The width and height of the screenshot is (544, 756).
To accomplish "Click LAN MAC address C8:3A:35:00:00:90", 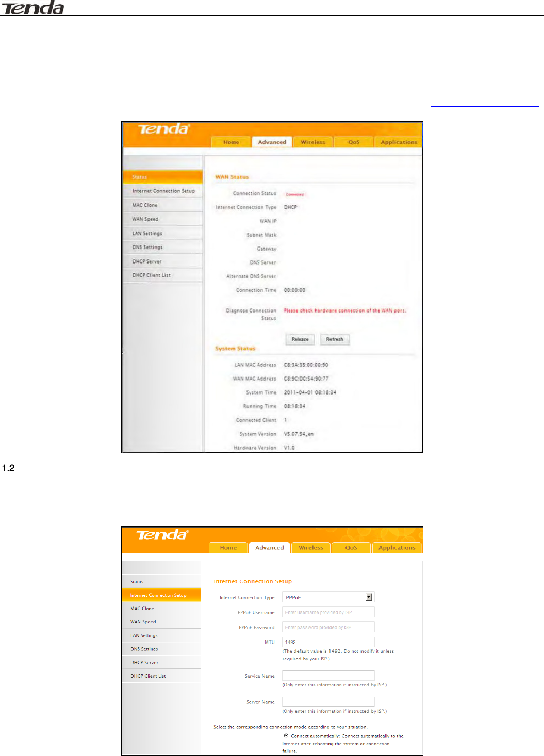I will (x=306, y=365).
